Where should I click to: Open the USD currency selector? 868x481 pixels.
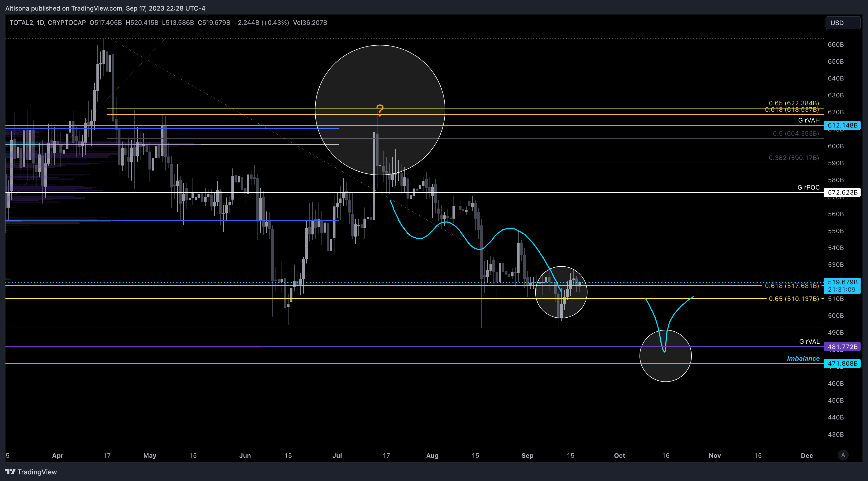[843, 23]
